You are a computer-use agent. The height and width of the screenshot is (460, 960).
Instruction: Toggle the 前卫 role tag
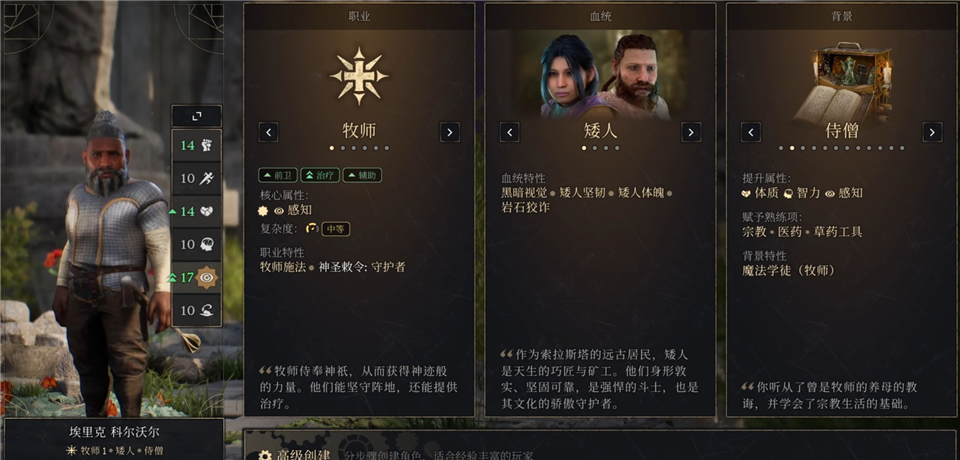[x=277, y=175]
